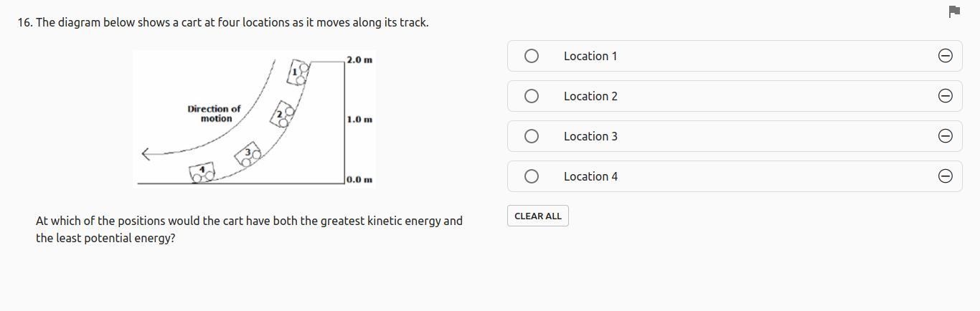The height and width of the screenshot is (311, 980).
Task: Select the Location 1 radio button
Action: click(532, 56)
